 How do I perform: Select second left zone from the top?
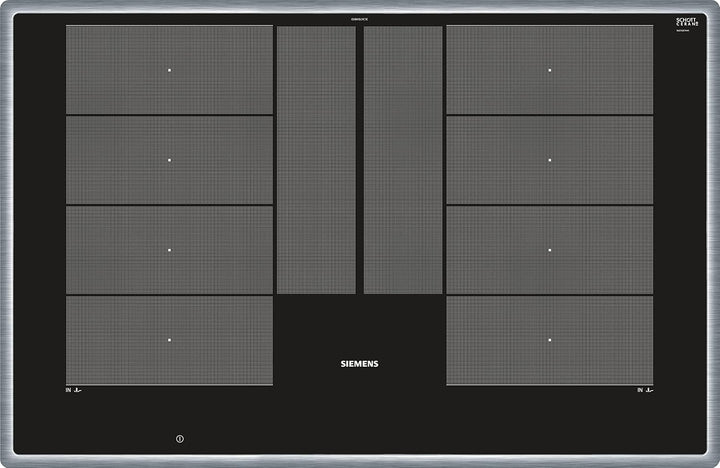[170, 160]
